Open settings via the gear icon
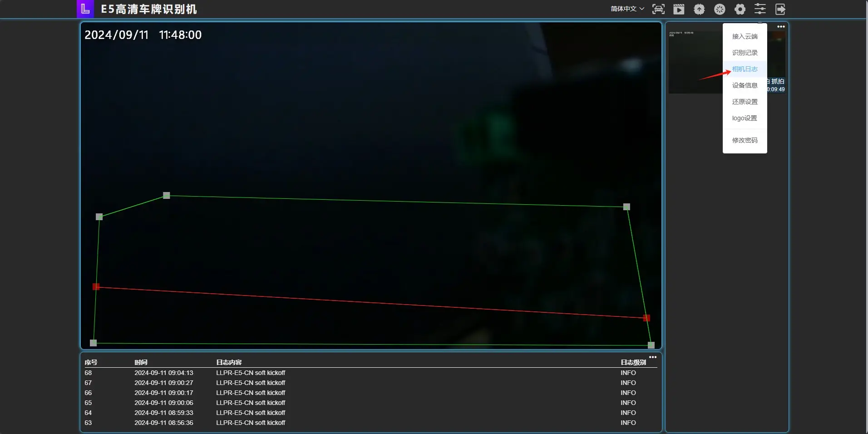The image size is (868, 434). pos(740,9)
